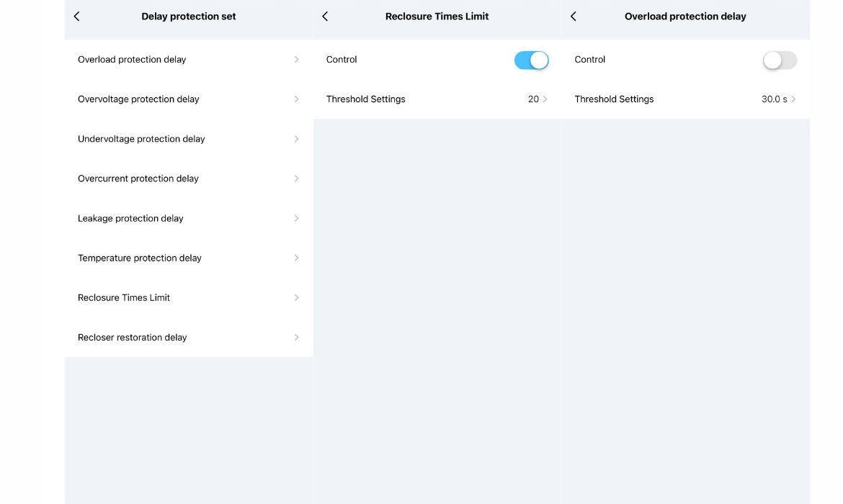Go back from Delay protection set screen
This screenshot has width=843, height=504.
77,16
